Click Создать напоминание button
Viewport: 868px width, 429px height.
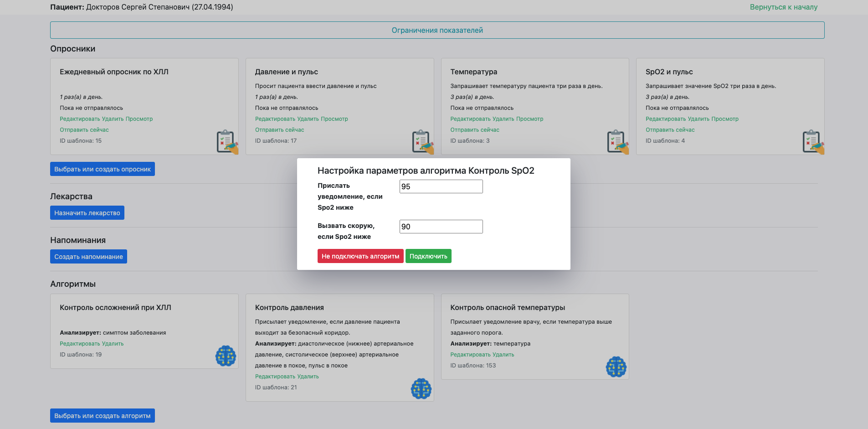(x=88, y=257)
